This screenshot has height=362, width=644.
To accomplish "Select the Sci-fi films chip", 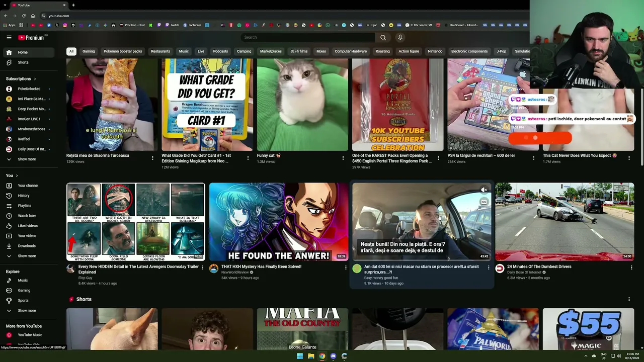I will (299, 51).
